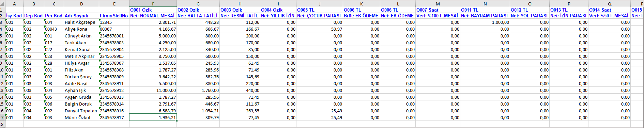Select the cell containing Halit Akçatepe
This screenshot has width=644, height=128.
pos(81,22)
